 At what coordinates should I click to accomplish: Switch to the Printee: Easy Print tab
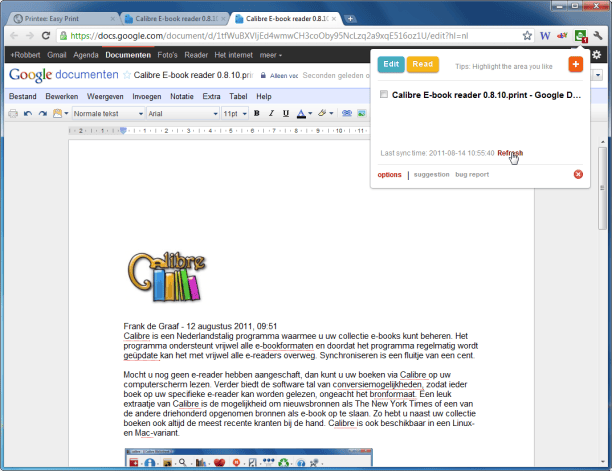(x=64, y=19)
